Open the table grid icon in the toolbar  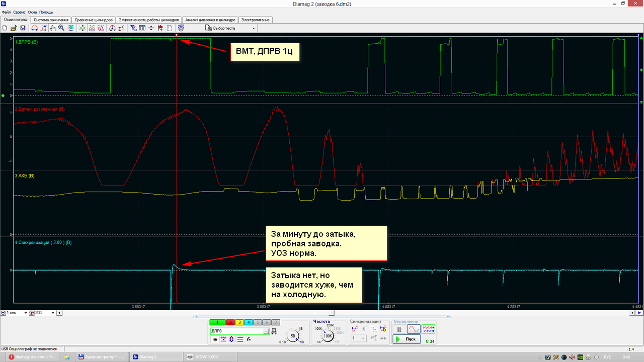pyautogui.click(x=142, y=28)
